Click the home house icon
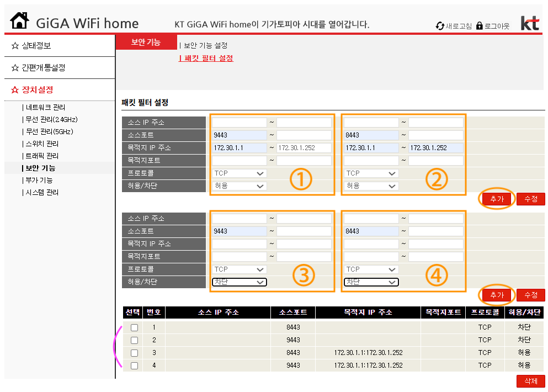The height and width of the screenshot is (392, 548). (19, 20)
